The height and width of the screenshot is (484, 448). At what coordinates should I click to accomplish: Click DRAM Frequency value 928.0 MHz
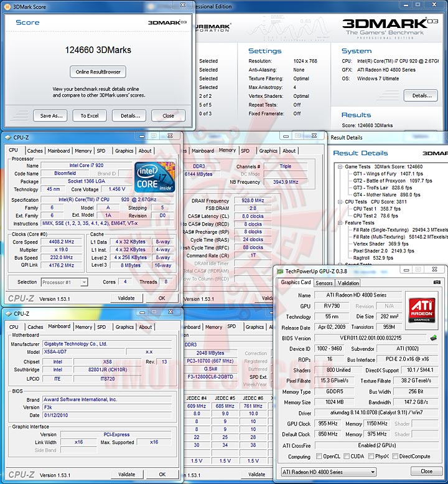pos(253,201)
